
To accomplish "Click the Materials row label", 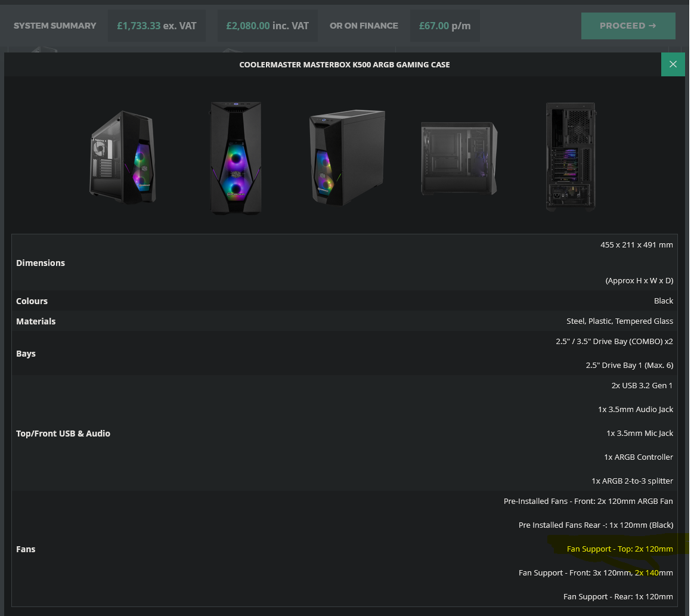I will point(36,321).
